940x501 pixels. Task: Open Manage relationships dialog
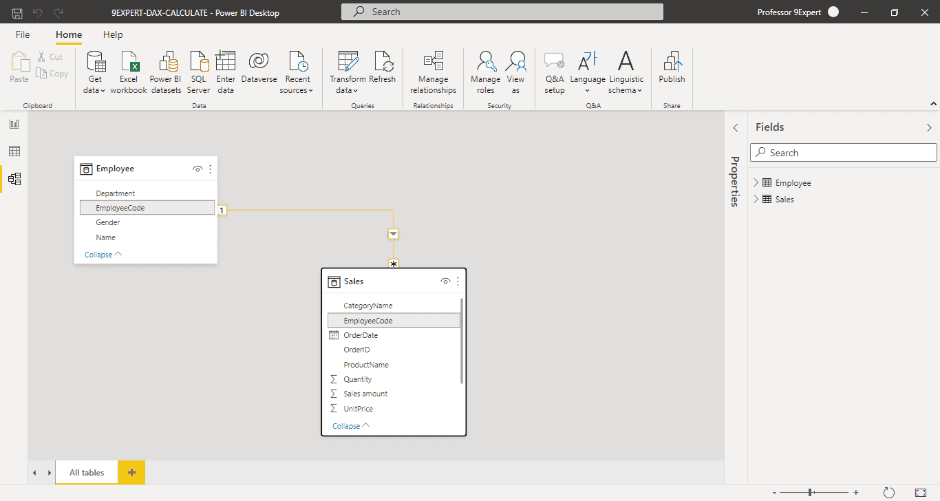433,71
